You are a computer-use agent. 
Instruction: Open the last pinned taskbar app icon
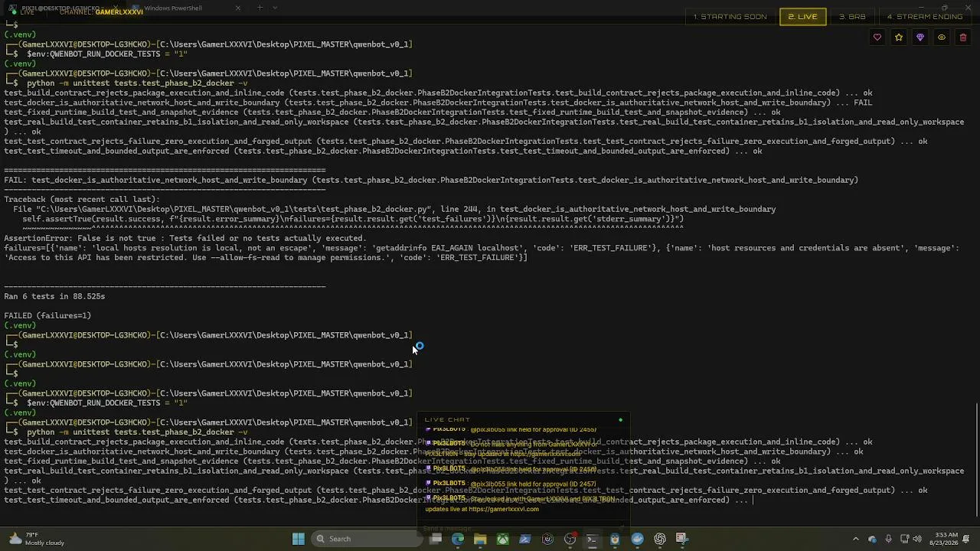(682, 539)
